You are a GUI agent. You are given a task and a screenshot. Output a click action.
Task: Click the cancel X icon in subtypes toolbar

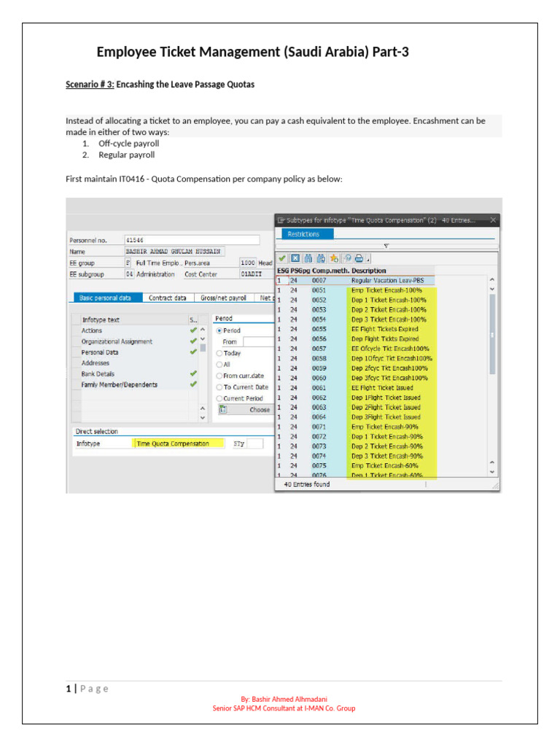coord(295,258)
